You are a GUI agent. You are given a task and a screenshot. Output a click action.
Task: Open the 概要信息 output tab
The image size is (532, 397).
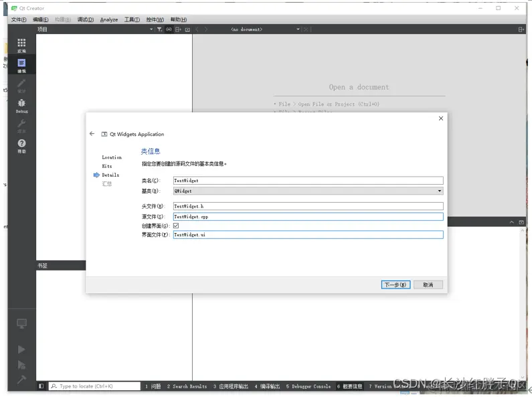(x=349, y=386)
